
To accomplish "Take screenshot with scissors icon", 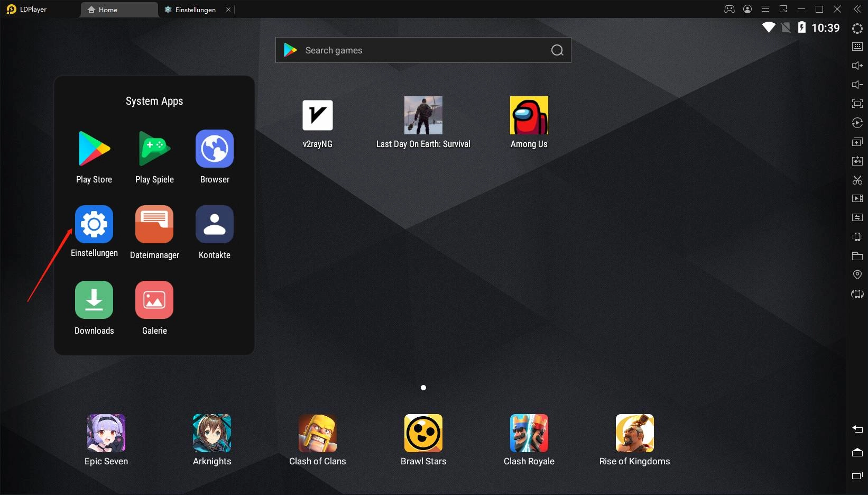I will [857, 180].
